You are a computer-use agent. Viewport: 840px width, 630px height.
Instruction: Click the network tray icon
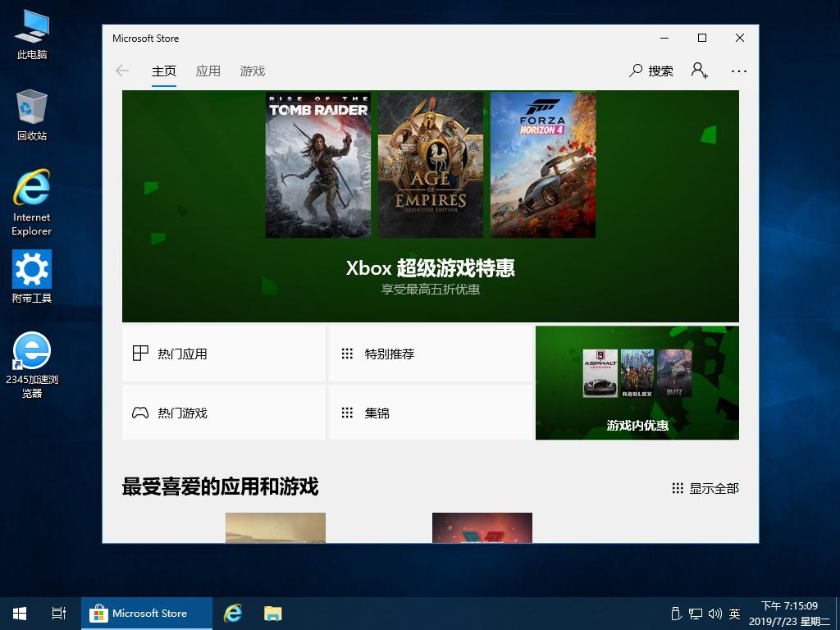click(x=696, y=614)
